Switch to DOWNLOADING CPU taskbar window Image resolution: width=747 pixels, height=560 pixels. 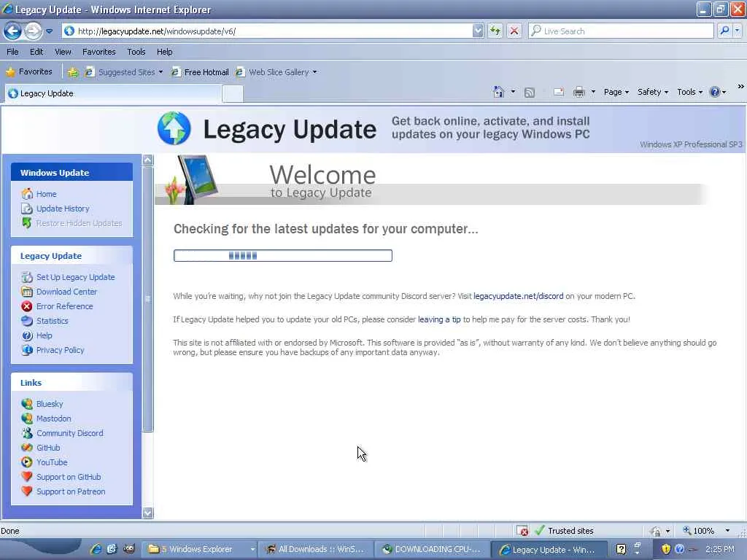click(433, 549)
